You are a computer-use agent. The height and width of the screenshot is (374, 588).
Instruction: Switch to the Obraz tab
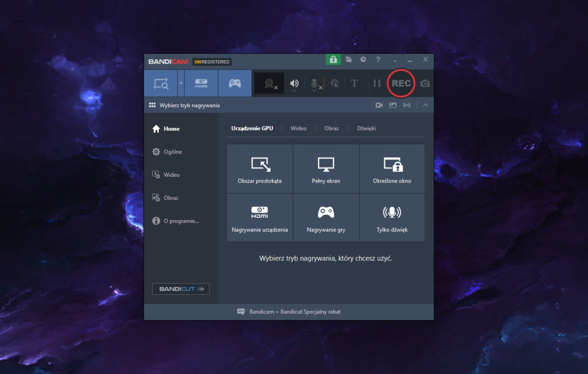332,128
